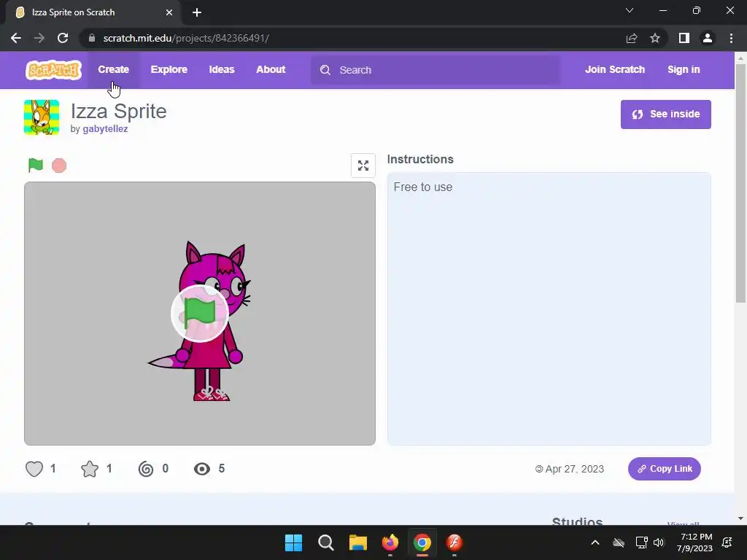
Task: Click the project author avatar thumbnail
Action: pos(42,117)
